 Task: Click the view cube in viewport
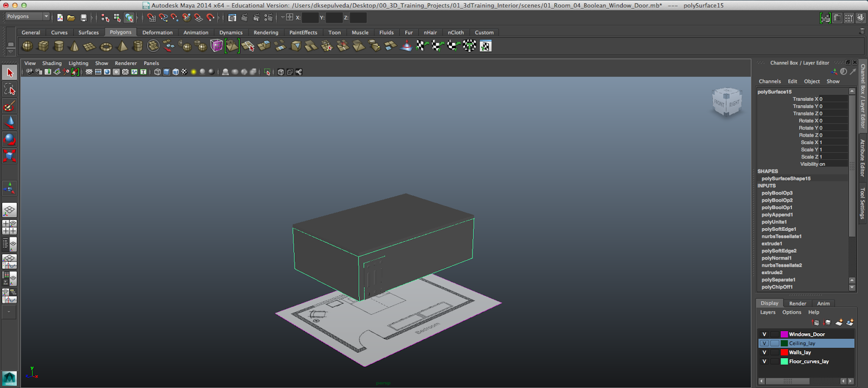(726, 102)
